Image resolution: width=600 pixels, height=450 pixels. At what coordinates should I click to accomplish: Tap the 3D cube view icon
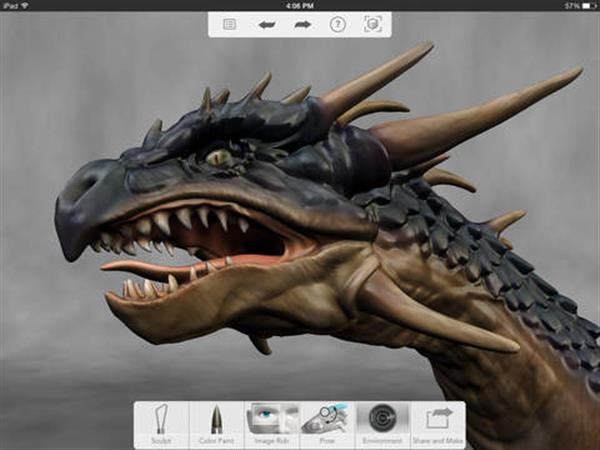373,24
